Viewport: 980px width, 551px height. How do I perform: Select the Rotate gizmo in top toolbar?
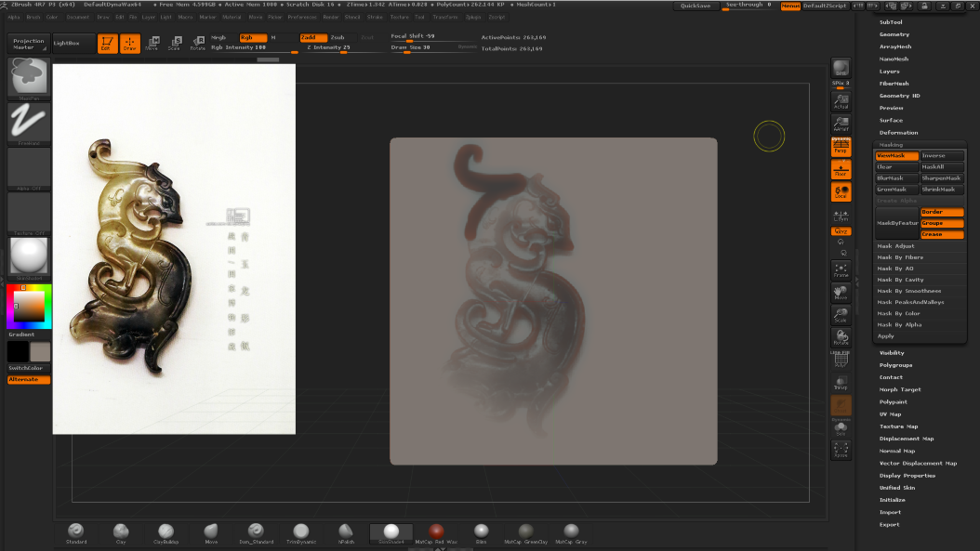[197, 43]
